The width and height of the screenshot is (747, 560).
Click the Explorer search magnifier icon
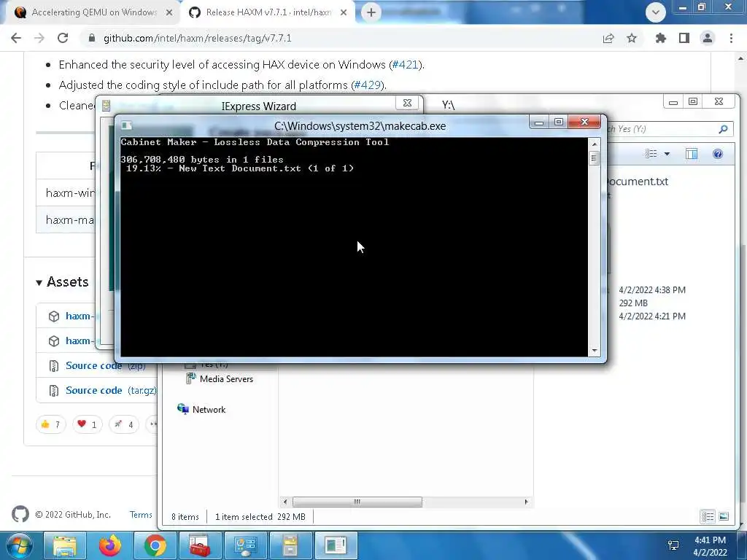(723, 129)
